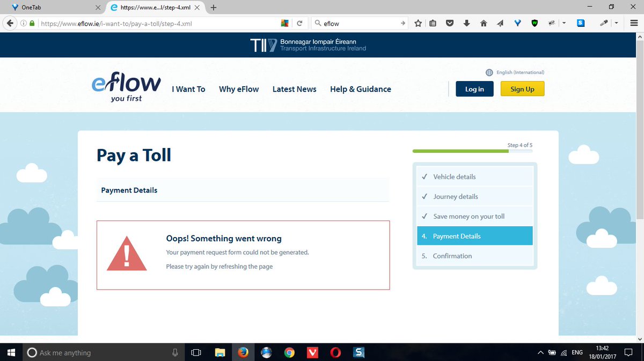The image size is (644, 361).
Task: Go to Firefox home page icon
Action: 483,24
